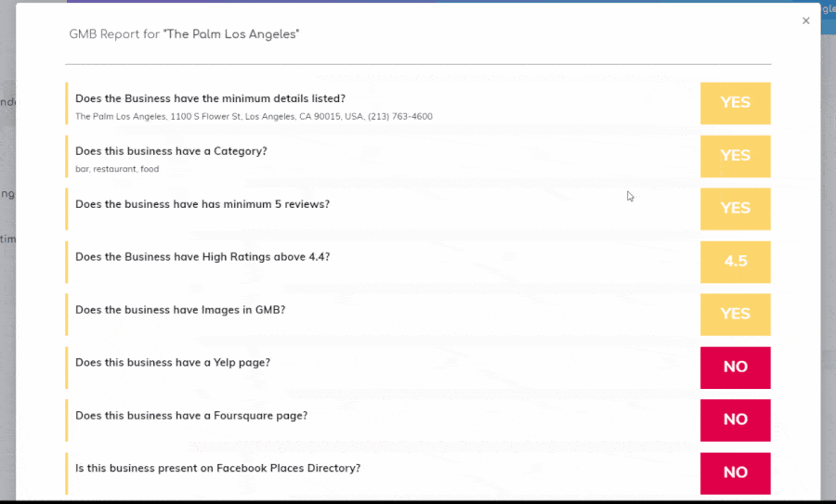Select the Facebook Places Directory question
This screenshot has width=836, height=504.
point(217,469)
